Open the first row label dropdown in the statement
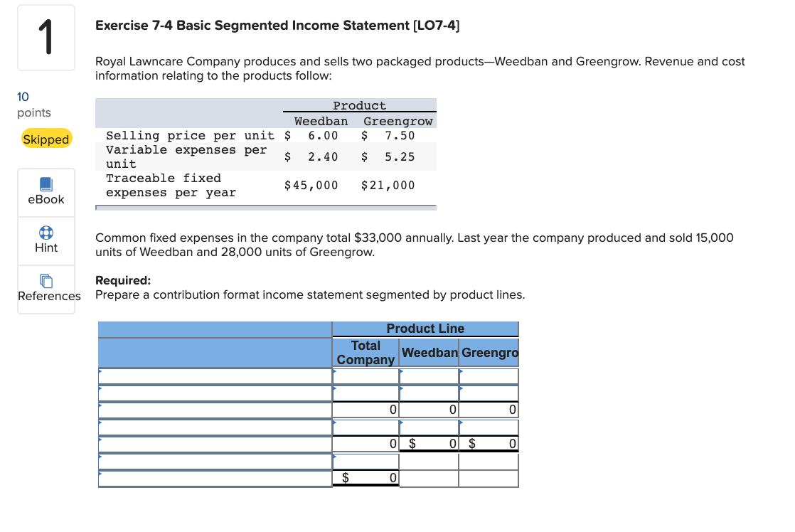 (213, 376)
